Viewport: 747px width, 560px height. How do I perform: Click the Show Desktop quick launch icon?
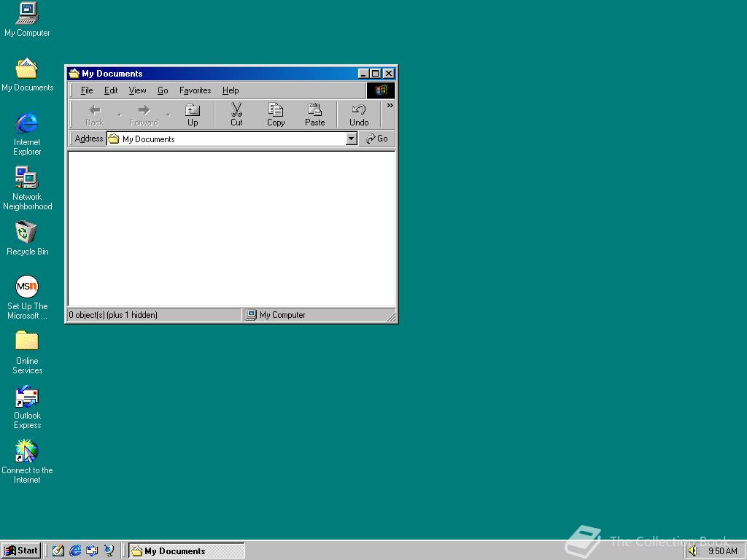pyautogui.click(x=58, y=551)
